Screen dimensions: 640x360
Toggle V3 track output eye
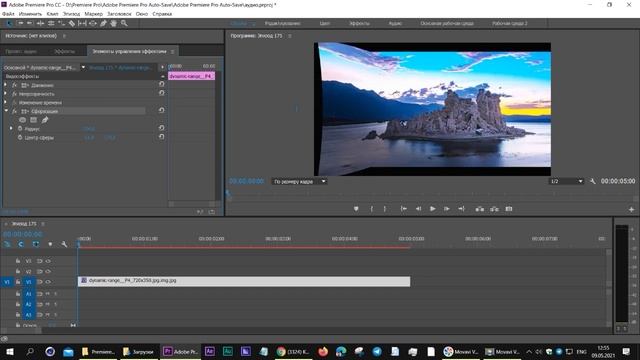pyautogui.click(x=48, y=261)
